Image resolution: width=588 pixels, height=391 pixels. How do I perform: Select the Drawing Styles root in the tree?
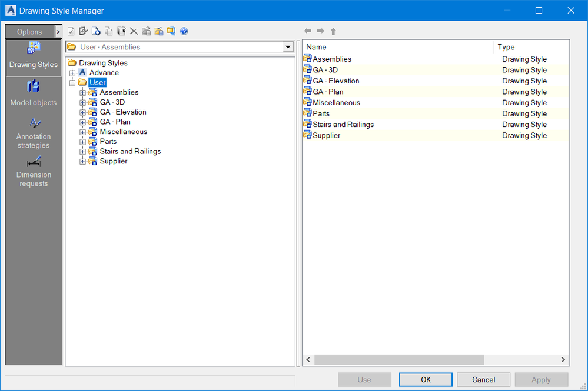[103, 63]
